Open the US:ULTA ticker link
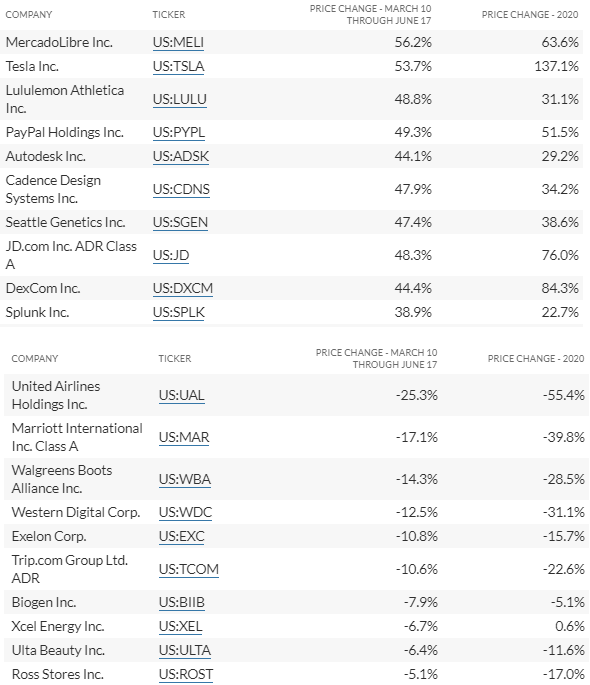The width and height of the screenshot is (590, 685). pos(185,650)
